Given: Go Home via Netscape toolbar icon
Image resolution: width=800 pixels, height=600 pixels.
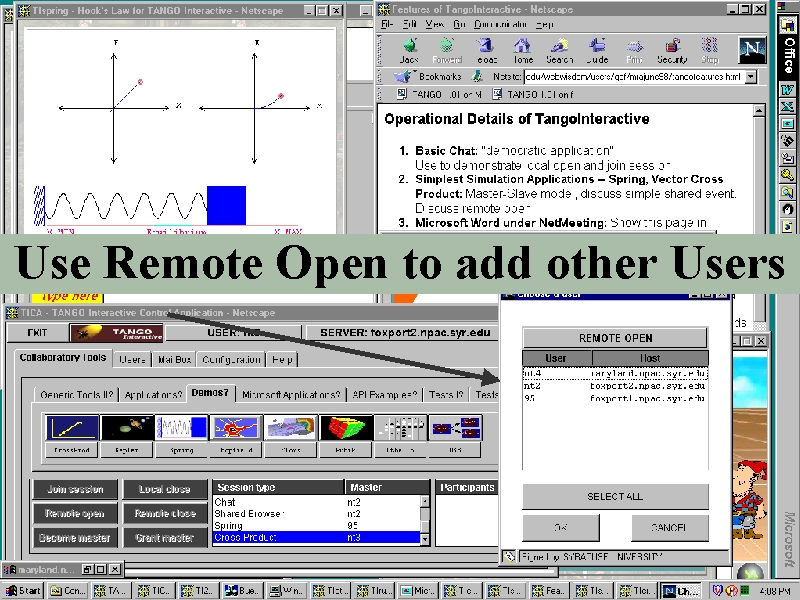Looking at the screenshot, I should tap(523, 51).
